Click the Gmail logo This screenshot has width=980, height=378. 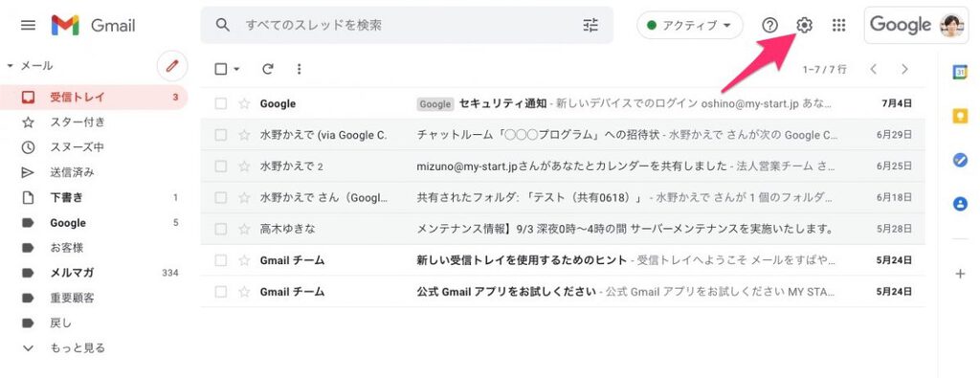(x=93, y=26)
